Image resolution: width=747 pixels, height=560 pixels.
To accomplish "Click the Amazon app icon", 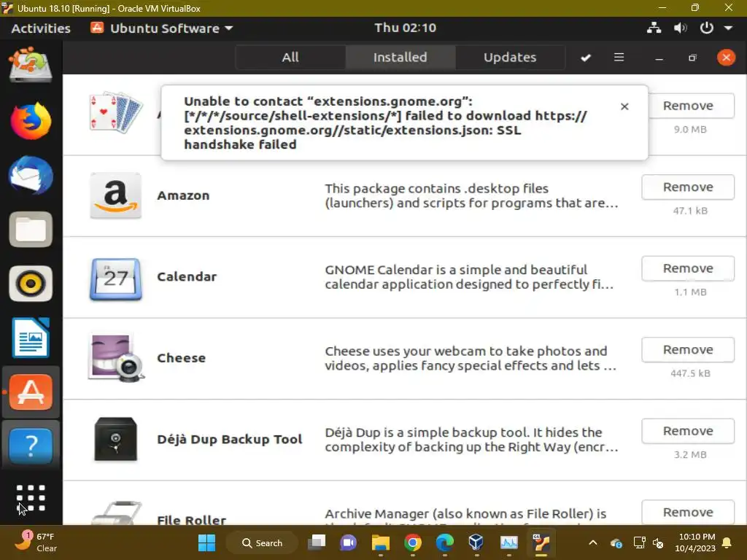I will [x=115, y=195].
